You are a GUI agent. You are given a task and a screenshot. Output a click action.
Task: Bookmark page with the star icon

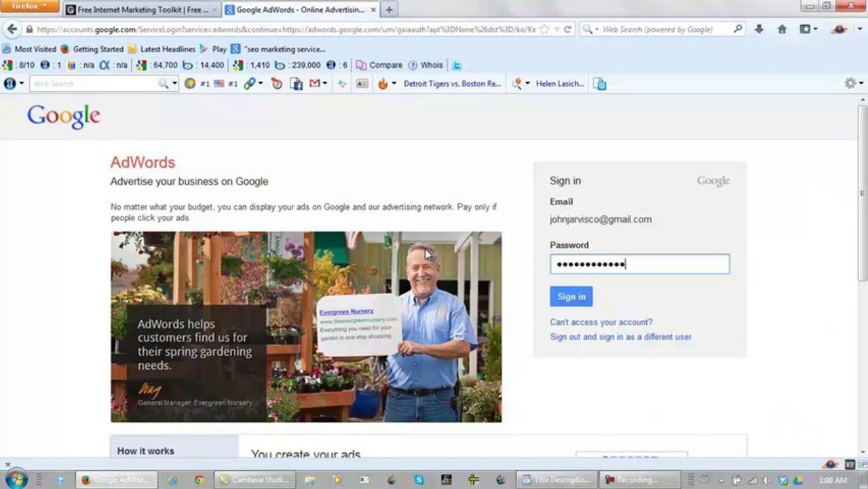544,29
